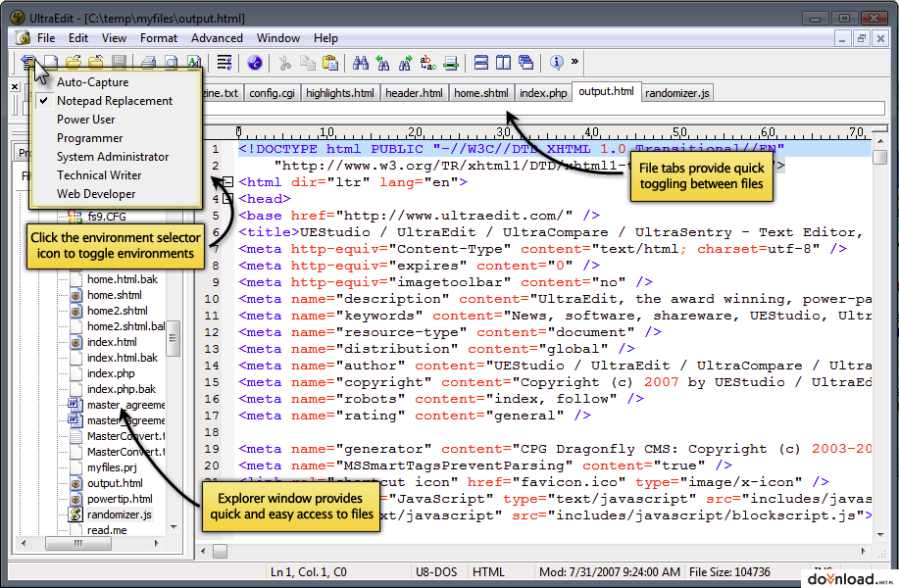Open fs9.CFG in explorer tree
899x588 pixels.
[x=107, y=217]
